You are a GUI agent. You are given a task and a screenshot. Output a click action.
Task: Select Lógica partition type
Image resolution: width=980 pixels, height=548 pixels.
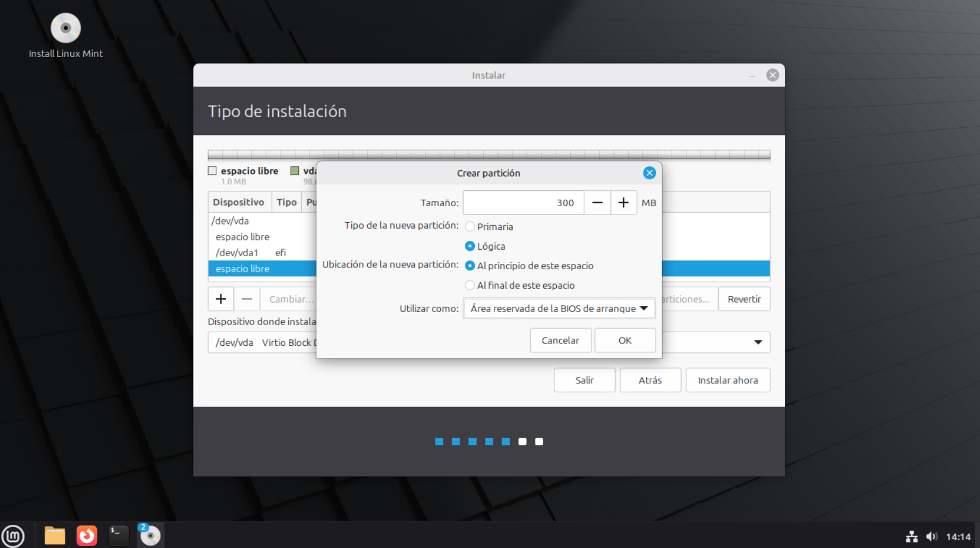(x=470, y=246)
